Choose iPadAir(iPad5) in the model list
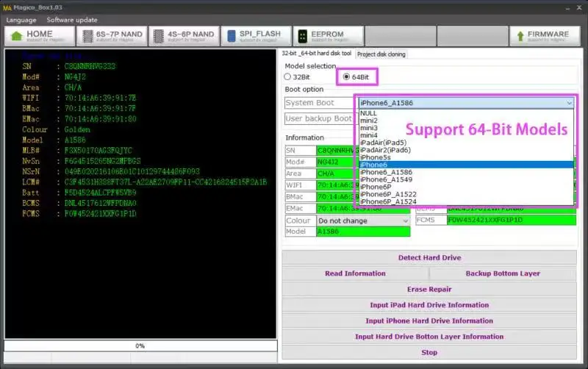 (466, 143)
